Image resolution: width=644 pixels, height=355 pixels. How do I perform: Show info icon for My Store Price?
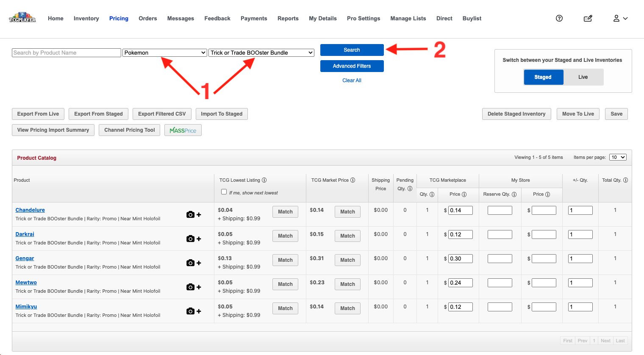(x=547, y=194)
